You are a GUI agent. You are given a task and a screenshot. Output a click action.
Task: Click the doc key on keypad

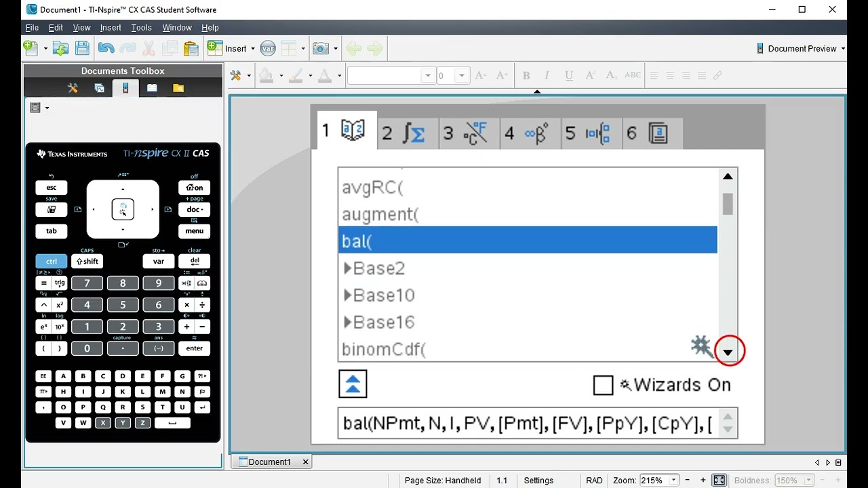195,209
